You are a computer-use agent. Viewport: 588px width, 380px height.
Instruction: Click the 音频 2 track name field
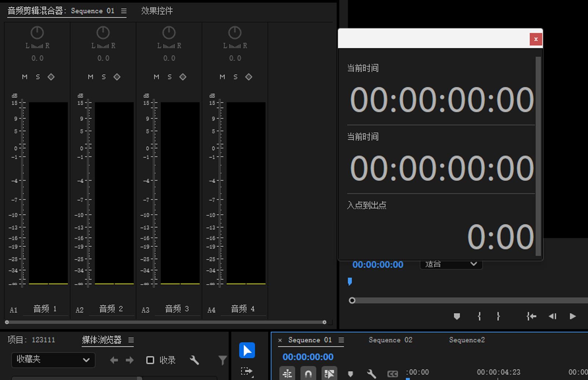pos(111,309)
